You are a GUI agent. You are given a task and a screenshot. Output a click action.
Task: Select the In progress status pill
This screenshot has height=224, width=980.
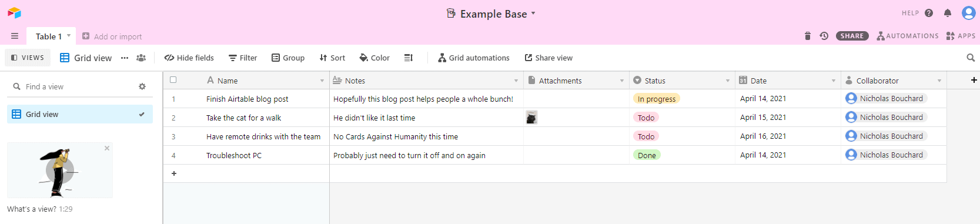click(x=656, y=99)
